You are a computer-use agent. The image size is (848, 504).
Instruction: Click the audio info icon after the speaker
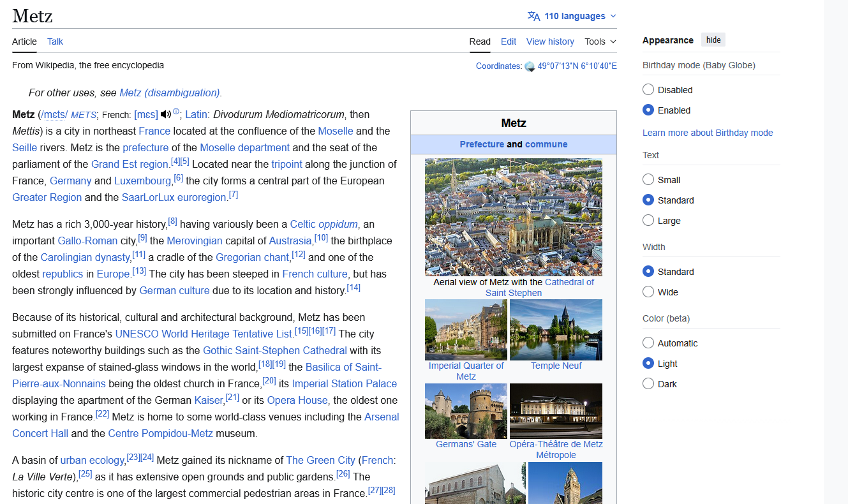click(x=176, y=112)
